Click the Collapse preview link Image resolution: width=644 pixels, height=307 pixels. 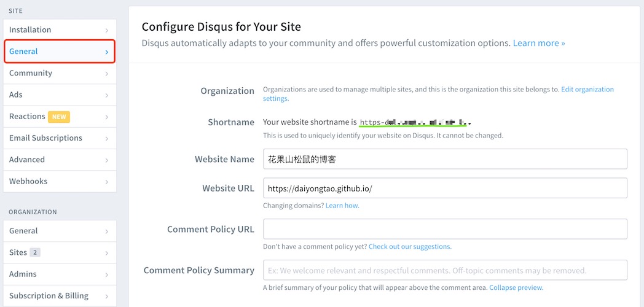pyautogui.click(x=516, y=288)
